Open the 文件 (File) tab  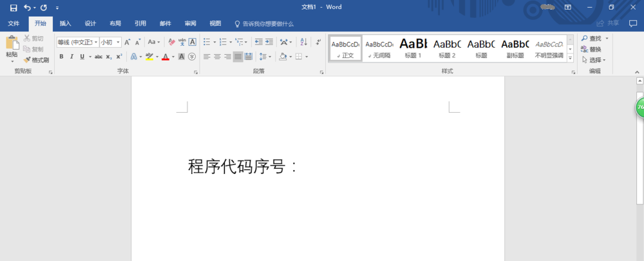point(14,23)
